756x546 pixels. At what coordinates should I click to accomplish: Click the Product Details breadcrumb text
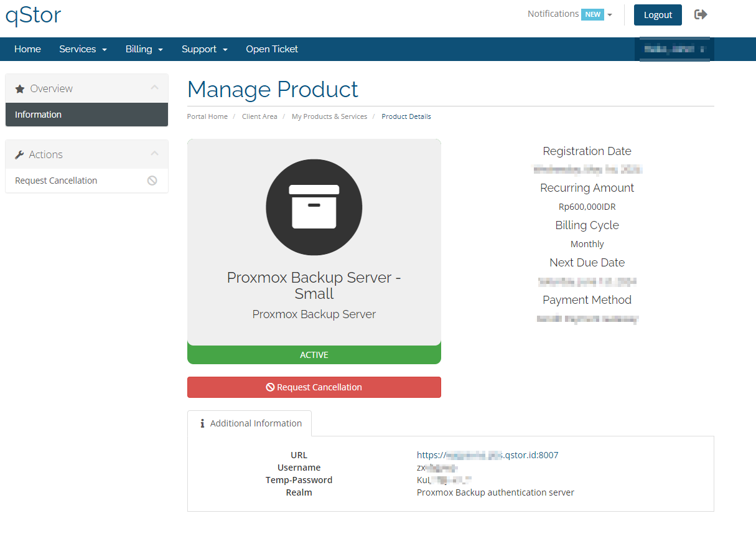pos(406,116)
